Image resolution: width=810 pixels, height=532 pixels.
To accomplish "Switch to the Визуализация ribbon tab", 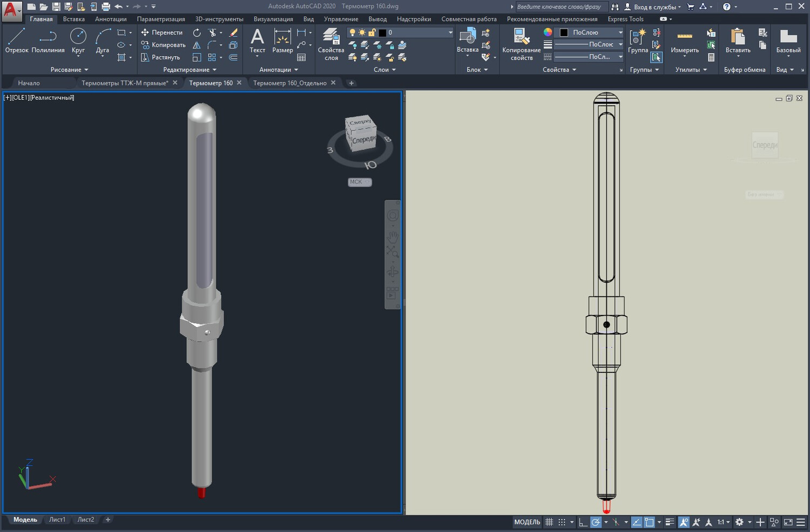I will tap(273, 19).
